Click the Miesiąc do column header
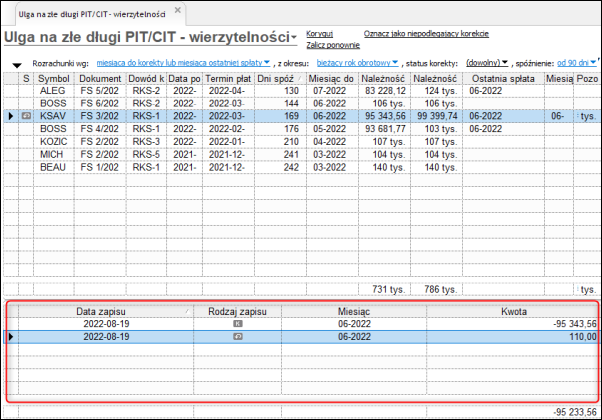602x420 pixels. coord(332,79)
